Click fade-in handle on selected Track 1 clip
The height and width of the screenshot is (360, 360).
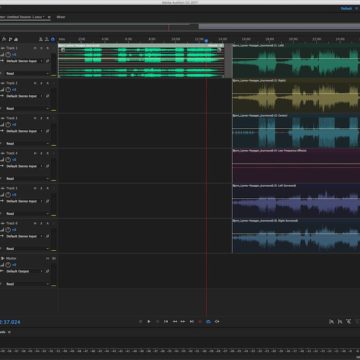(63, 50)
